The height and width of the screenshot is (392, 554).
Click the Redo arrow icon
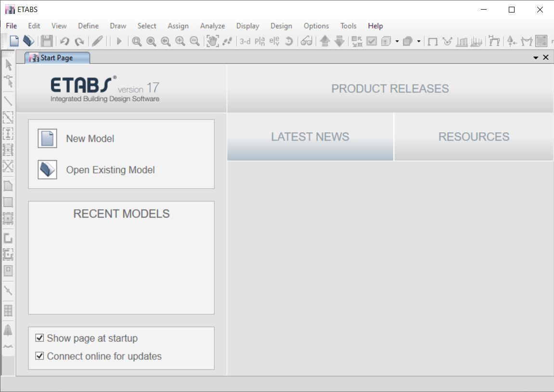click(x=79, y=41)
